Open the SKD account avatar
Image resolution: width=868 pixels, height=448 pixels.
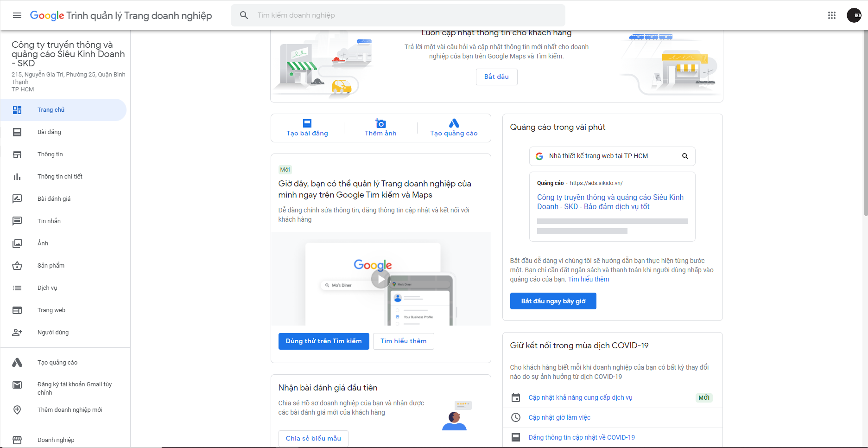pyautogui.click(x=854, y=15)
